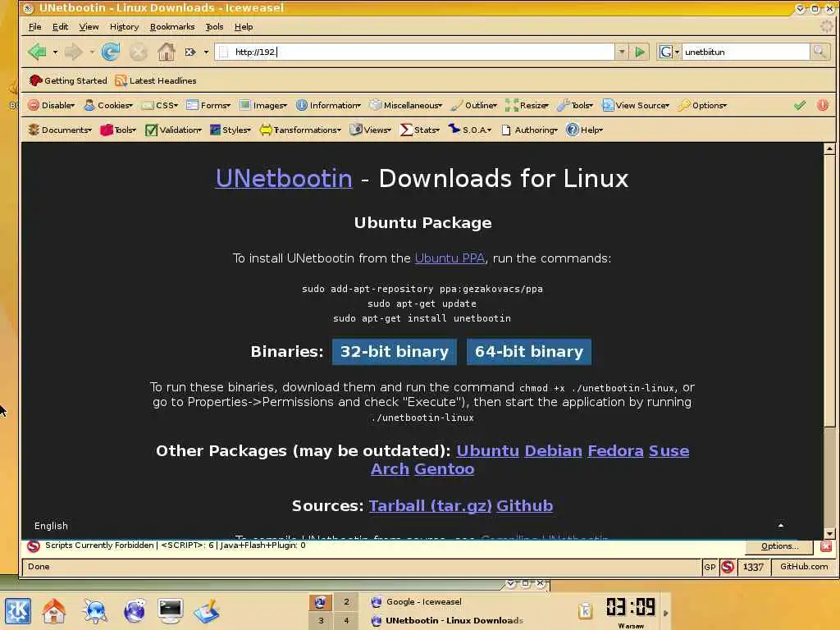Screen dimensions: 840x630
Task: Open the CSS toolbar menu
Action: 160,105
